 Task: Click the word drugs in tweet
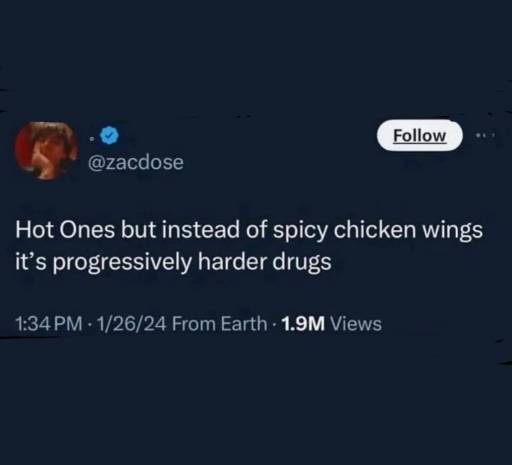tap(302, 262)
